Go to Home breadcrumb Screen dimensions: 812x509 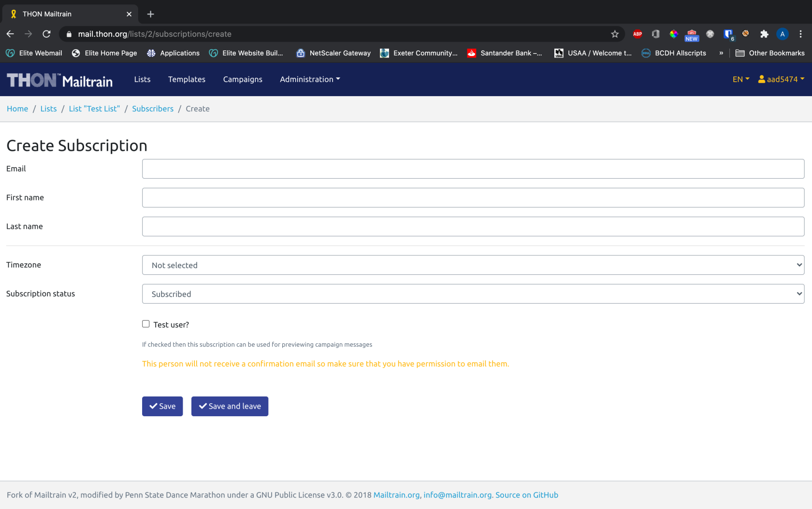point(17,109)
